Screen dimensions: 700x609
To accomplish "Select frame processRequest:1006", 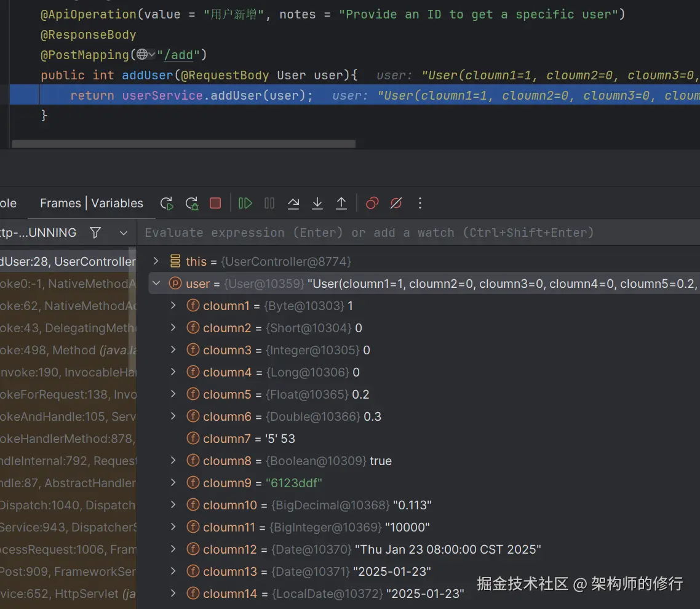I will click(x=68, y=549).
